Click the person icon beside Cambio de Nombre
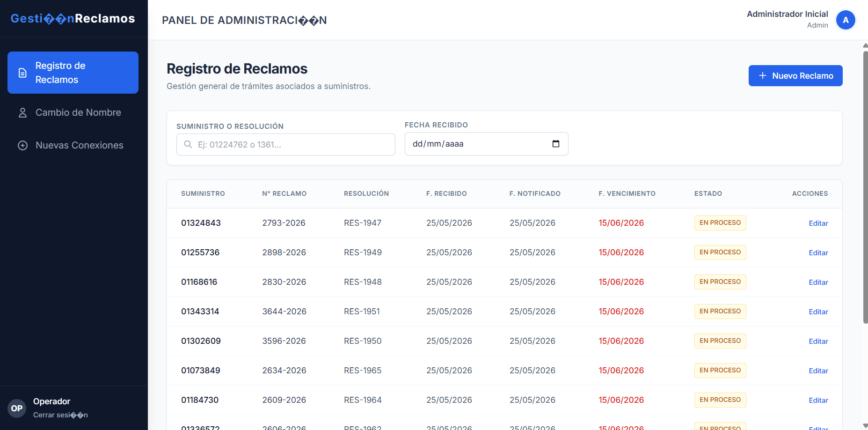The width and height of the screenshot is (868, 430). point(22,113)
